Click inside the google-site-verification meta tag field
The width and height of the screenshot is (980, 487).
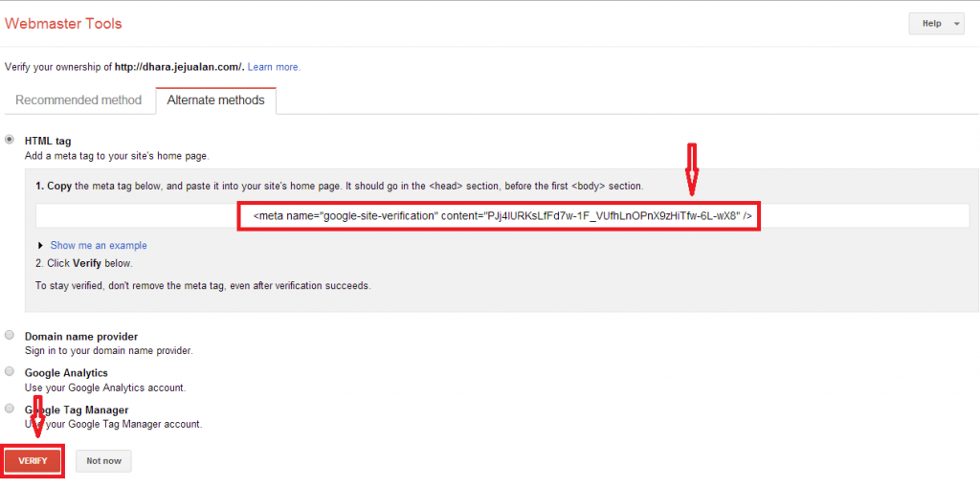(x=502, y=216)
